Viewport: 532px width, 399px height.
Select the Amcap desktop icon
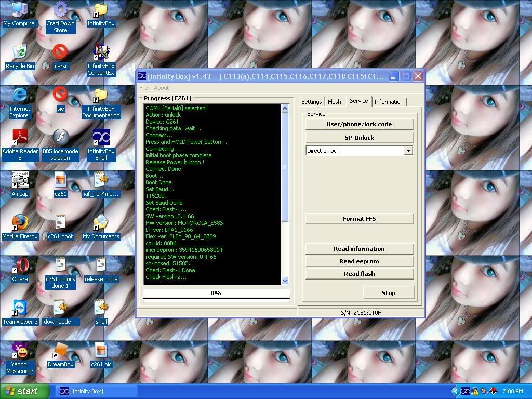point(20,184)
